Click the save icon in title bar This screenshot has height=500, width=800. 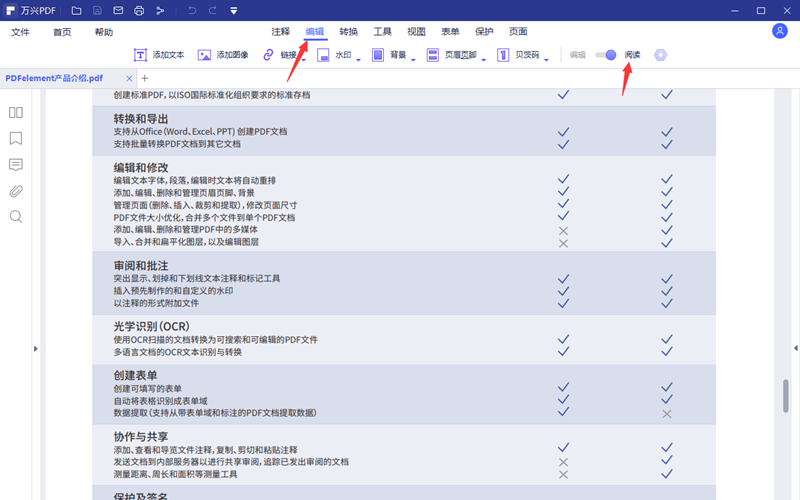coord(97,10)
